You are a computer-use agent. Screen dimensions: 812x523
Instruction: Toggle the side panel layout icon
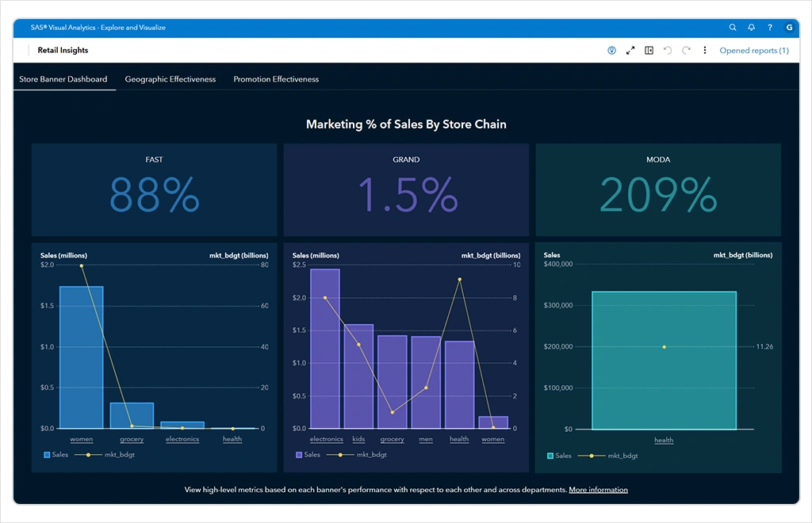(x=649, y=51)
